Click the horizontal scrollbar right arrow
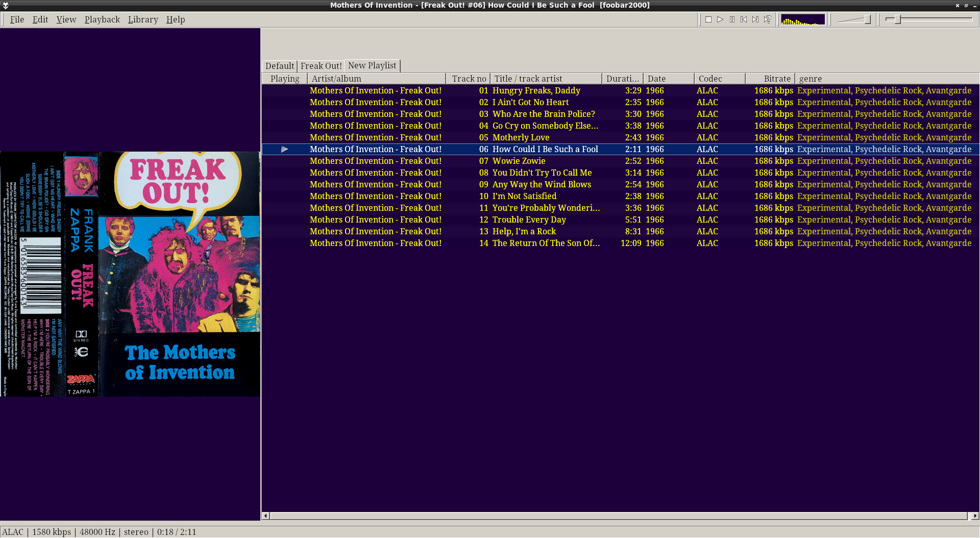Image resolution: width=980 pixels, height=538 pixels. (975, 516)
